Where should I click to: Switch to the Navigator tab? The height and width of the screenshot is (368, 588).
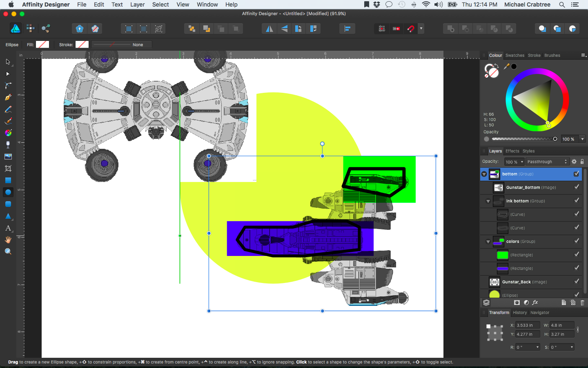[540, 312]
